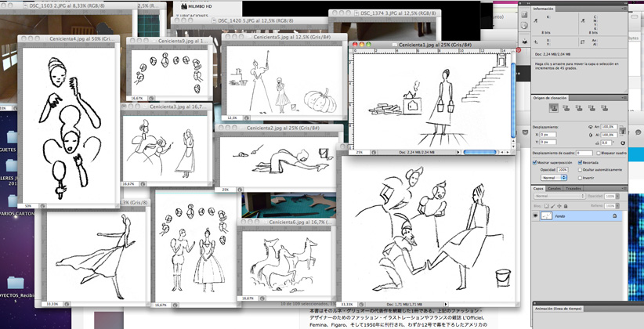Click the reset transform icon in Clone Source

(x=623, y=143)
